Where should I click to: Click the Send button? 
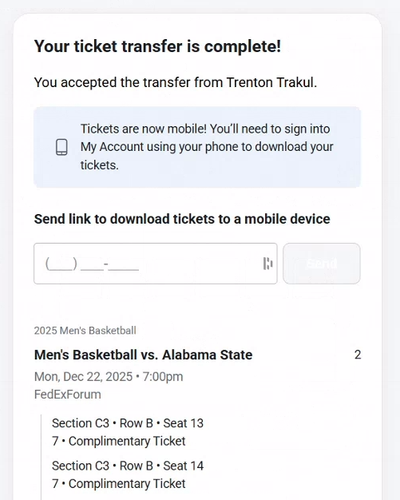[322, 263]
